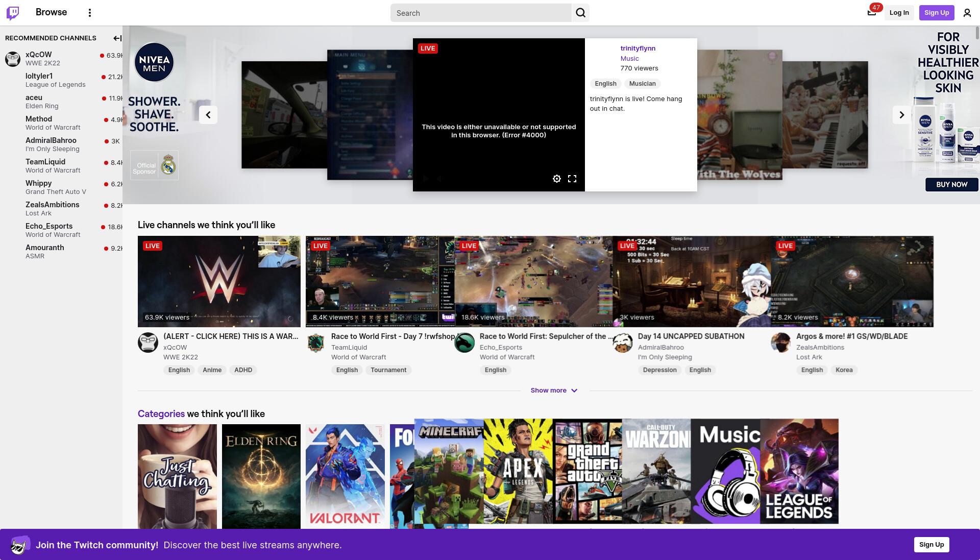Open Valorant category cover
The height and width of the screenshot is (560, 980).
coord(345,476)
